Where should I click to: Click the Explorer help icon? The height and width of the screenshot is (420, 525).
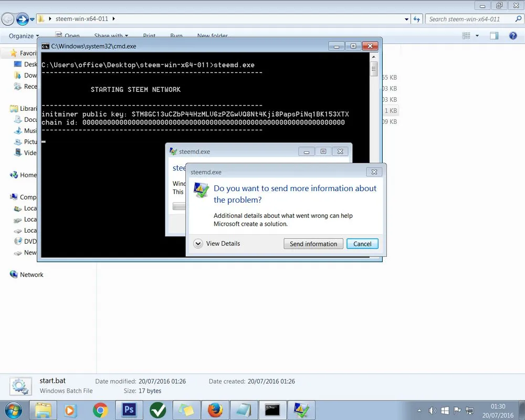pos(512,36)
